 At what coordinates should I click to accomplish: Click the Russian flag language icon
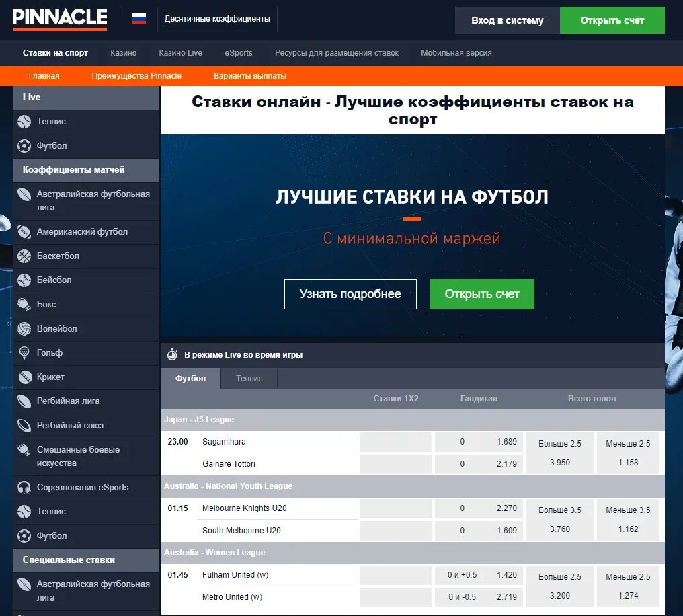point(138,19)
